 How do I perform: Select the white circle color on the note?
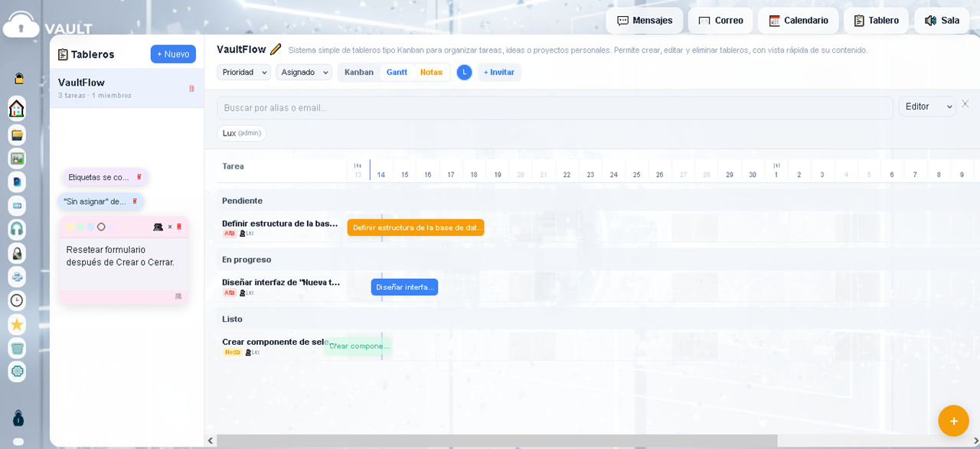tap(101, 227)
